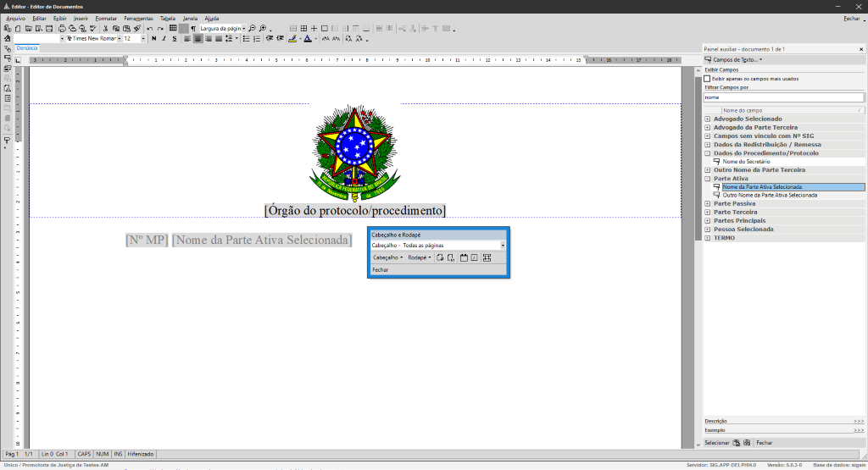Align text left
Viewport: 868px width, 470px height.
(187, 39)
